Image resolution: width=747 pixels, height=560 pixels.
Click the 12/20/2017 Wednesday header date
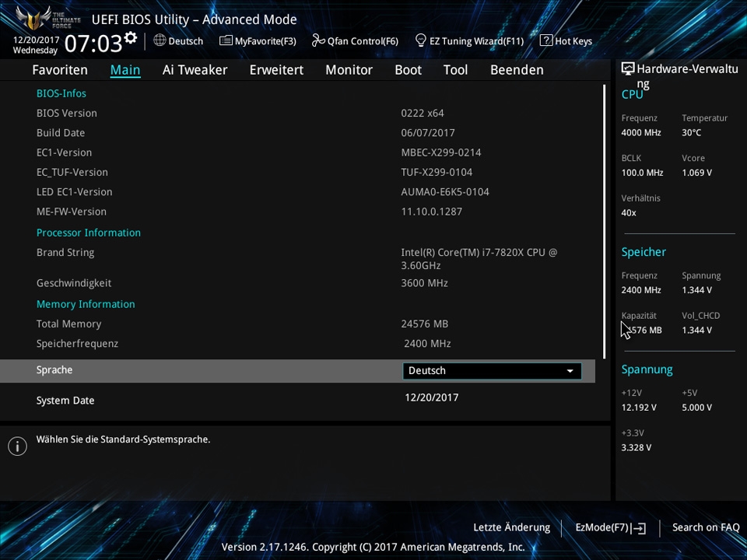click(36, 45)
